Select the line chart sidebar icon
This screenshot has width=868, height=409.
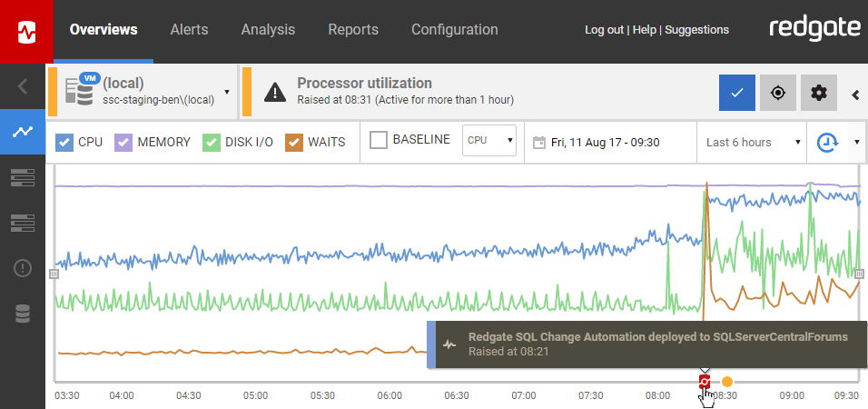pos(23,132)
